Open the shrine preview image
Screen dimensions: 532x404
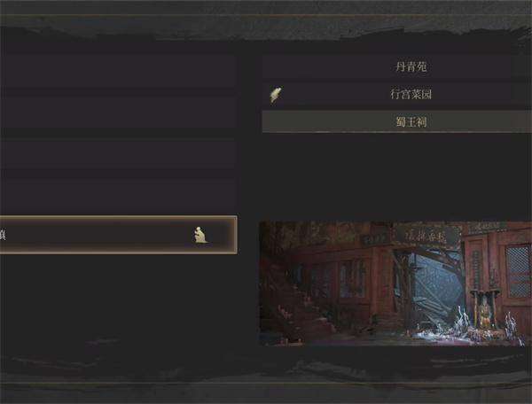click(x=395, y=284)
